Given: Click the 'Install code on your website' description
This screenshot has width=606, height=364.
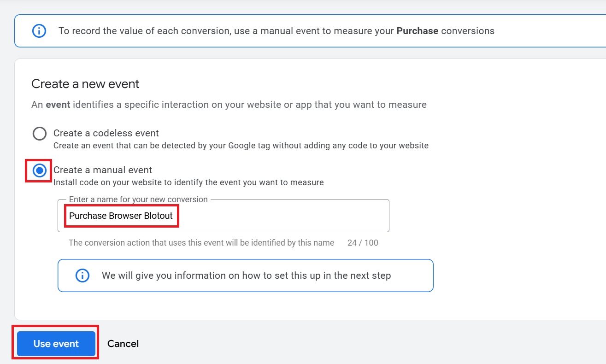Looking at the screenshot, I should [188, 182].
